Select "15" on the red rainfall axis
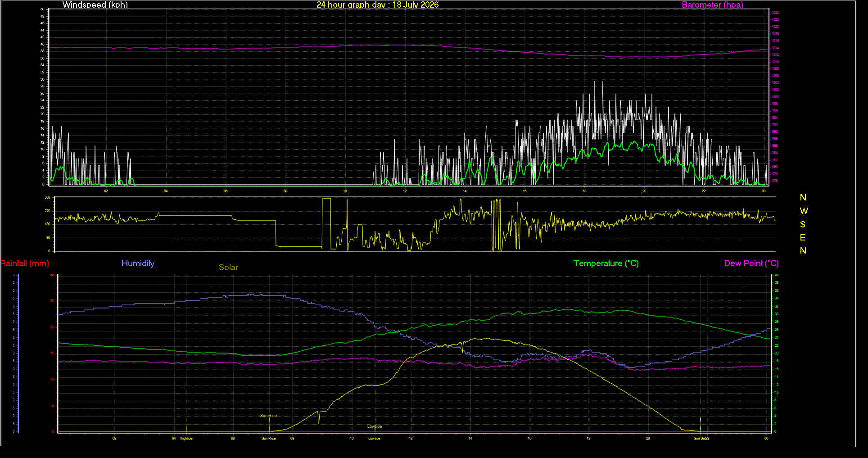This screenshot has height=458, width=868. 52,354
